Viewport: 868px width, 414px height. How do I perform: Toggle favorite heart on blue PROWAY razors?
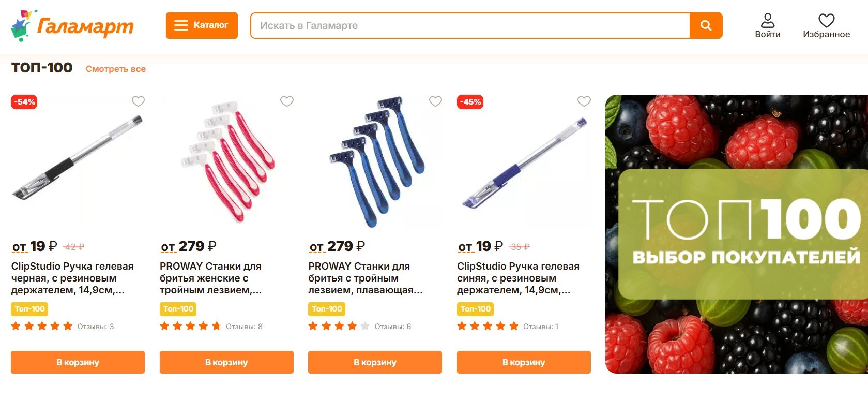pos(436,101)
